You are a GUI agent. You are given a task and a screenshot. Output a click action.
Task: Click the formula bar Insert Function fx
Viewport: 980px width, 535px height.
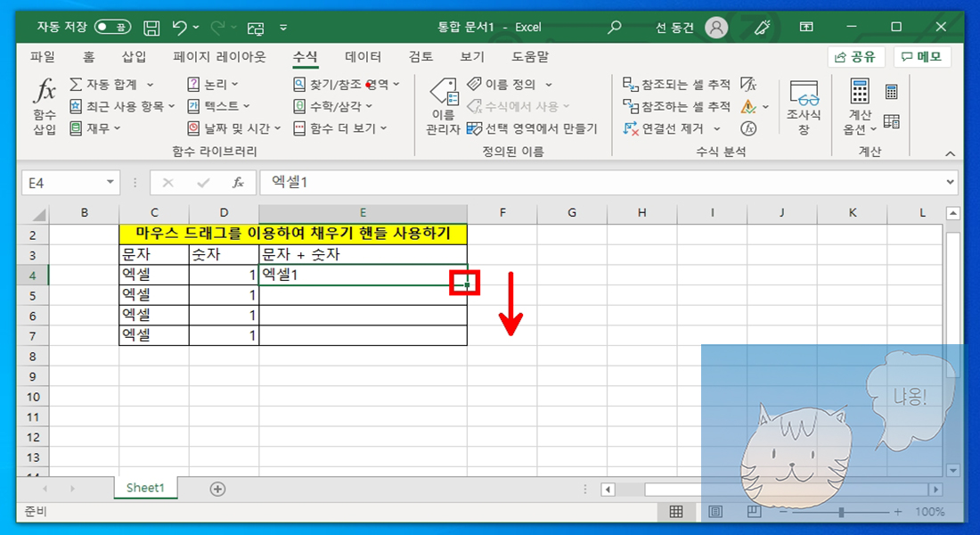coord(238,183)
